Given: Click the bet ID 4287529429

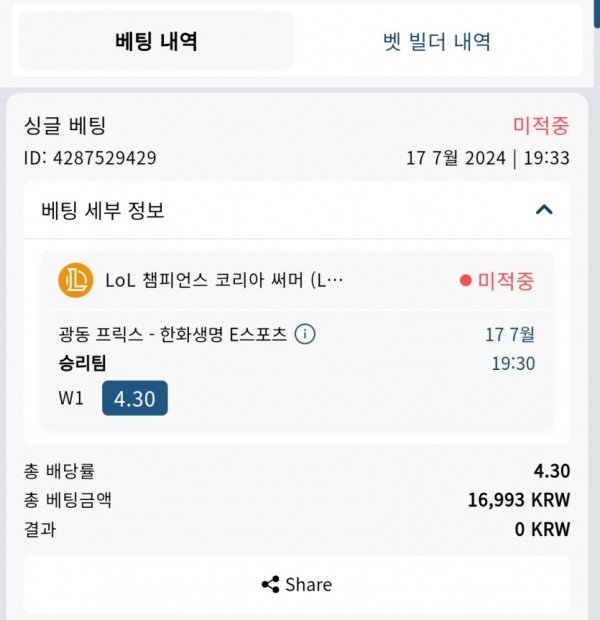Looking at the screenshot, I should click(x=90, y=158).
